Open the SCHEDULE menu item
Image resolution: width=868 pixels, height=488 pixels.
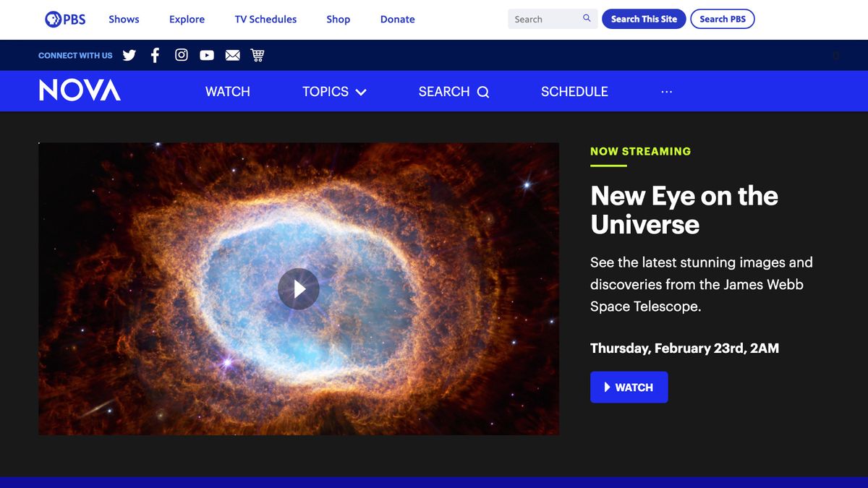(x=574, y=91)
